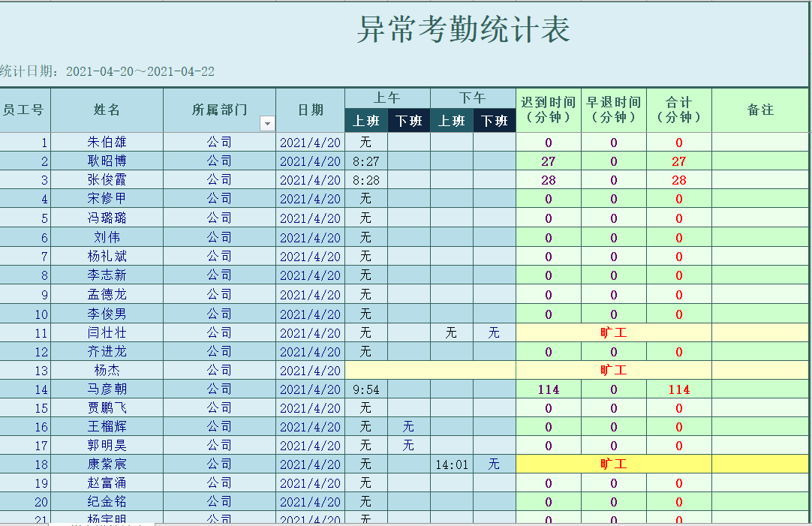
Task: Select the name cell 孟德龙
Action: [x=107, y=295]
